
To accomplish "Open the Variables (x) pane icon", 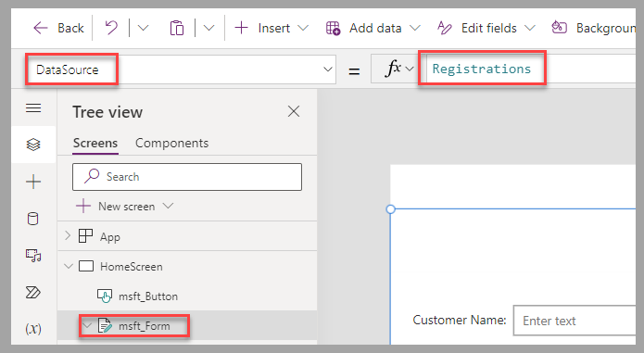I will [x=33, y=329].
